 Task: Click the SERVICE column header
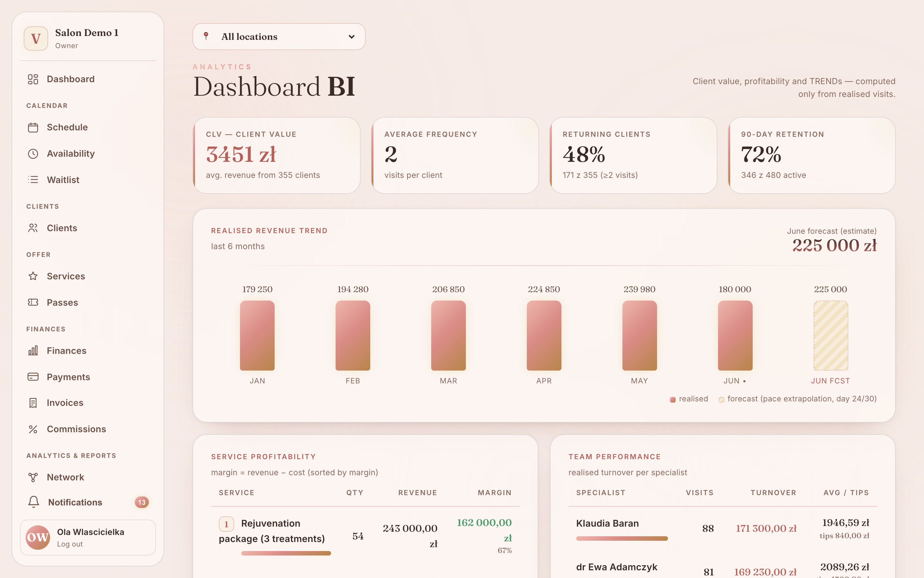point(237,493)
